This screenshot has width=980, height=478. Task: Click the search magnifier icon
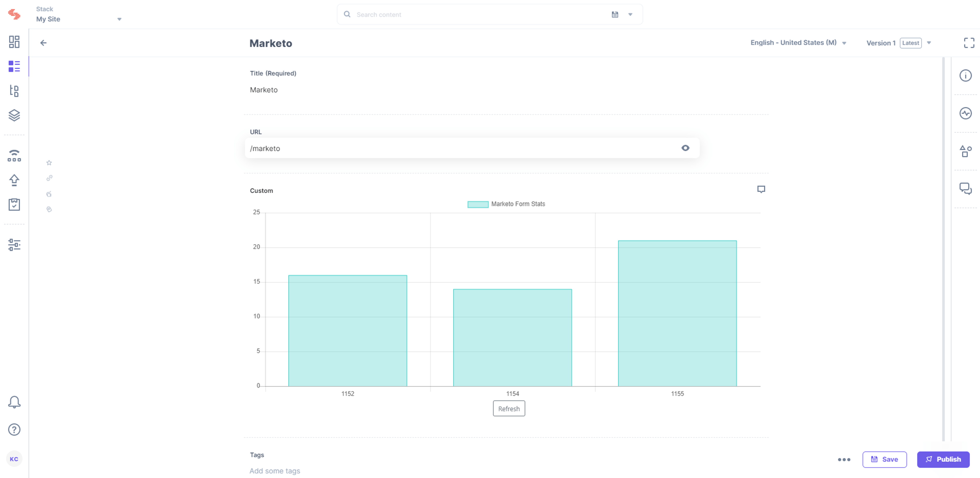tap(347, 14)
